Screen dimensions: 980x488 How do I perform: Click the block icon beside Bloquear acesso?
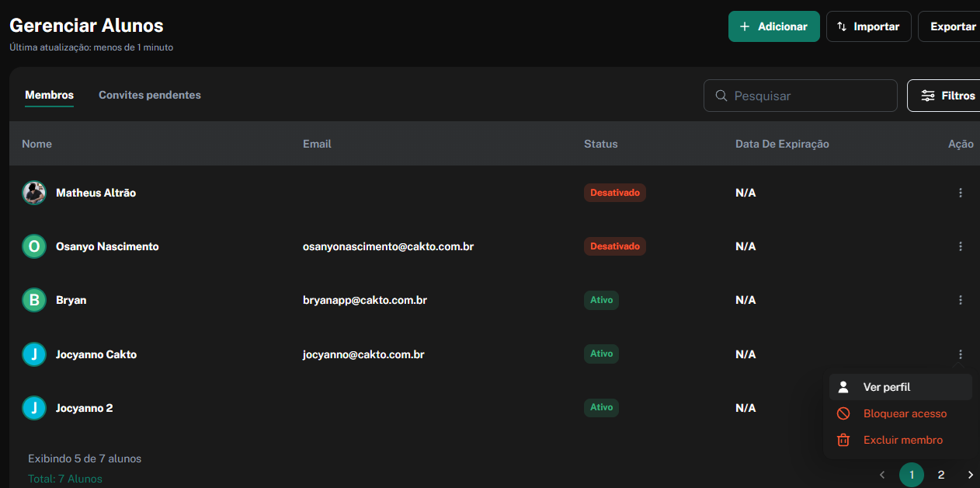coord(843,413)
